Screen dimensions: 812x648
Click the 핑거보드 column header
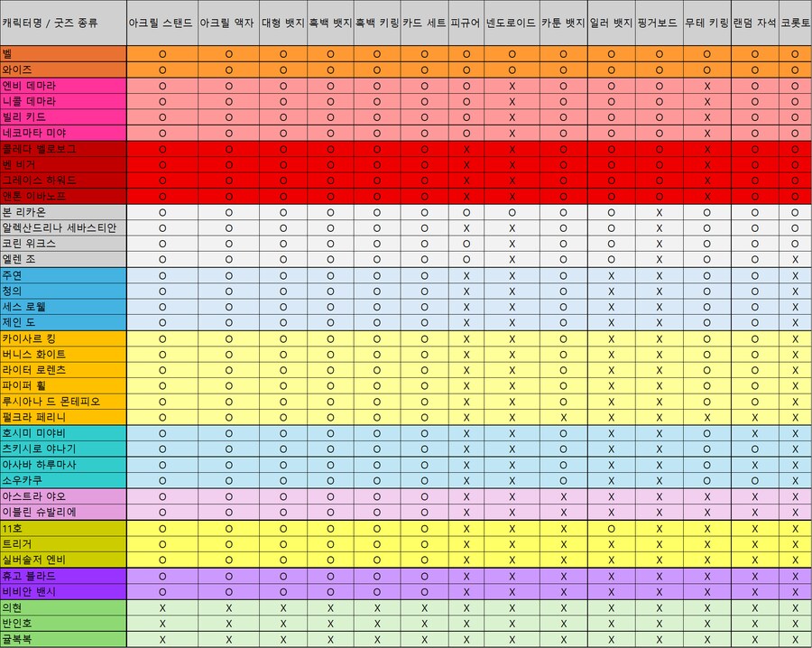(x=660, y=23)
